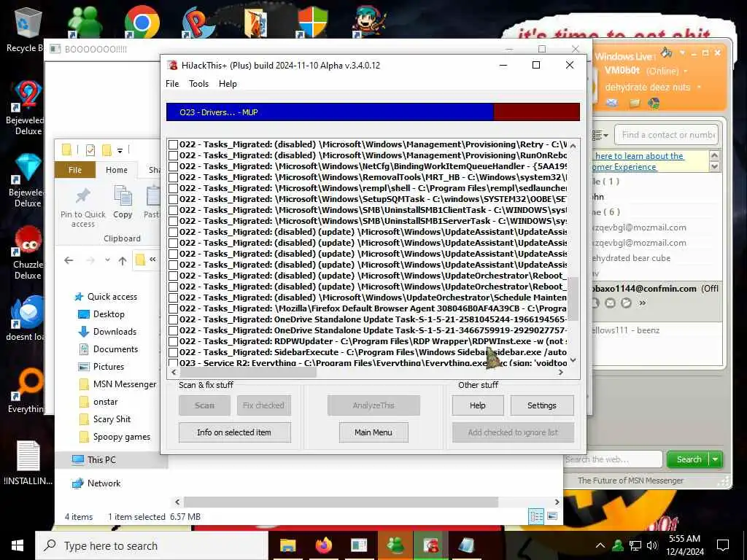
Task: Open the Microsoft shield desktop shortcut
Action: tap(312, 21)
